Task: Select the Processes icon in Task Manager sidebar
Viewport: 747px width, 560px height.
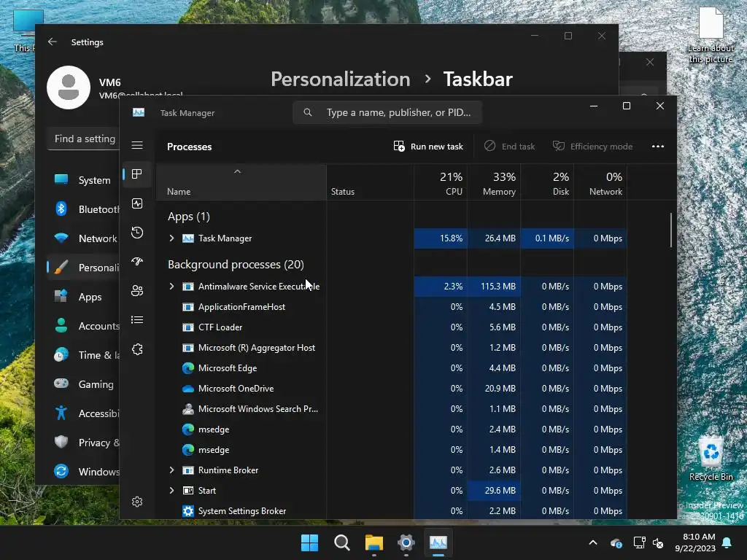Action: 137,174
